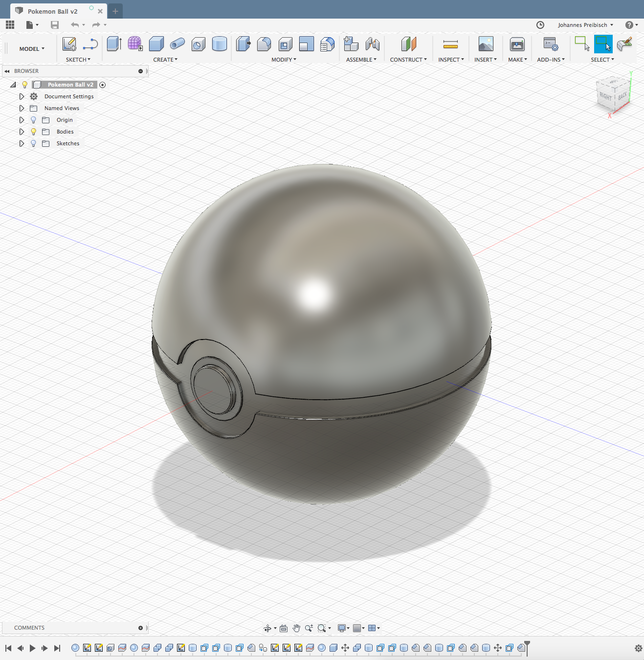Collapse the Browser panel double arrows
644x660 pixels.
pyautogui.click(x=7, y=71)
